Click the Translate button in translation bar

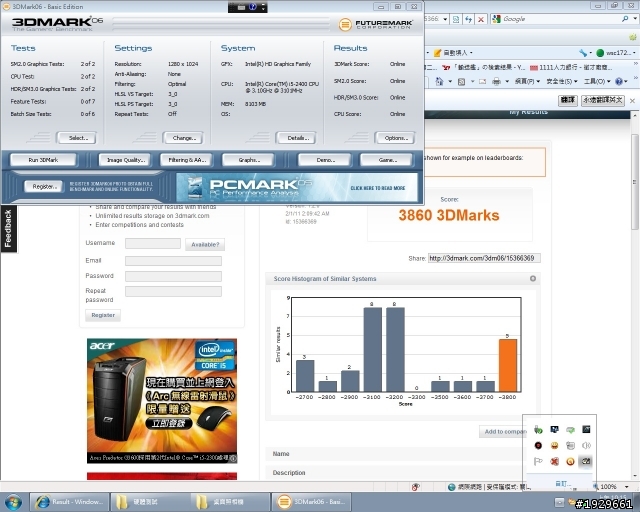click(568, 100)
